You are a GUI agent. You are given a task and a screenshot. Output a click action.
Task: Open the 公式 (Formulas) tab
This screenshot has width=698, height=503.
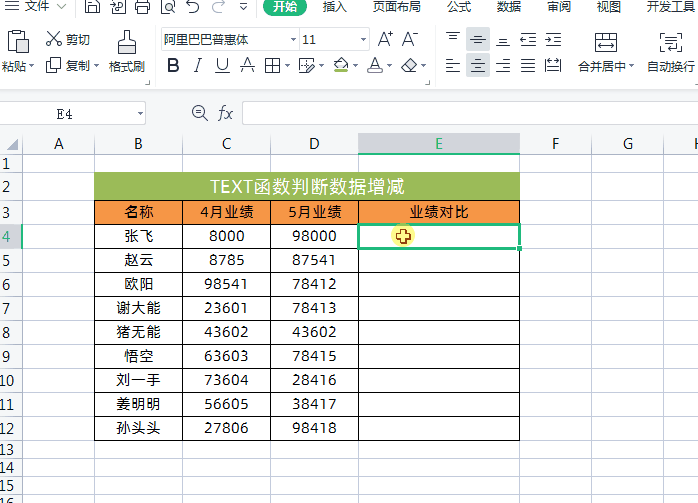point(459,7)
